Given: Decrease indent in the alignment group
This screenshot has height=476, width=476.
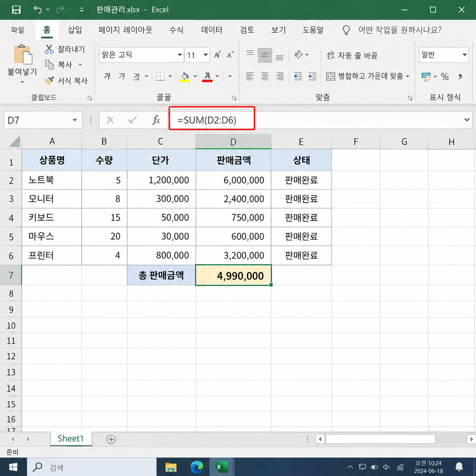Looking at the screenshot, I should pyautogui.click(x=298, y=76).
